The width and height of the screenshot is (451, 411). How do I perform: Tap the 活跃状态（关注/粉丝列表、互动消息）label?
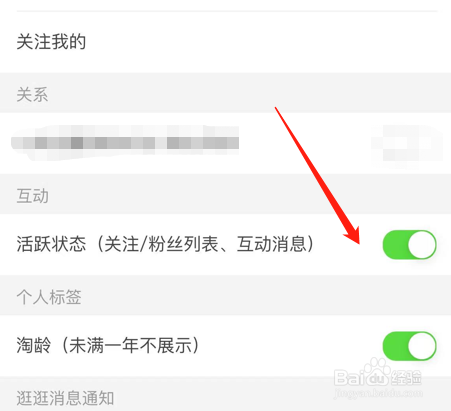(165, 244)
